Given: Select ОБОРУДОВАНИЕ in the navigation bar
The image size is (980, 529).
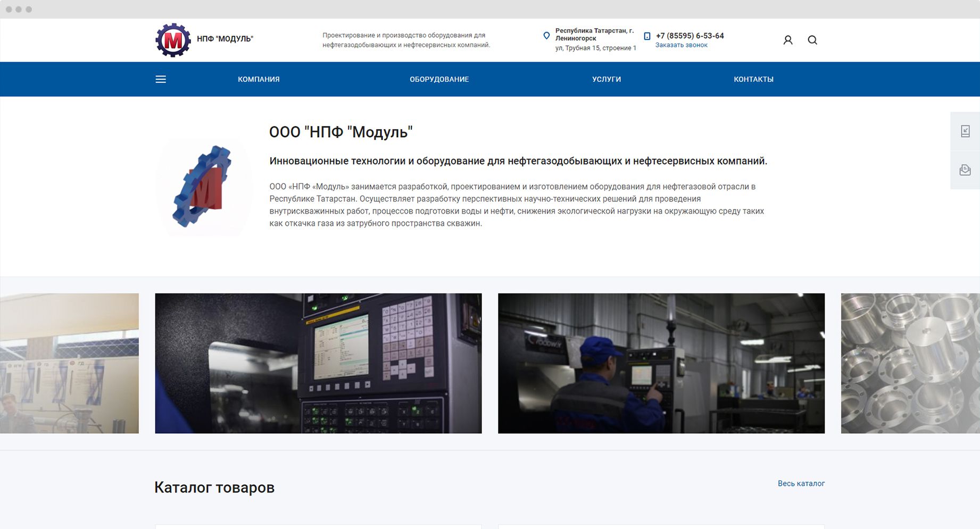Looking at the screenshot, I should click(x=439, y=79).
